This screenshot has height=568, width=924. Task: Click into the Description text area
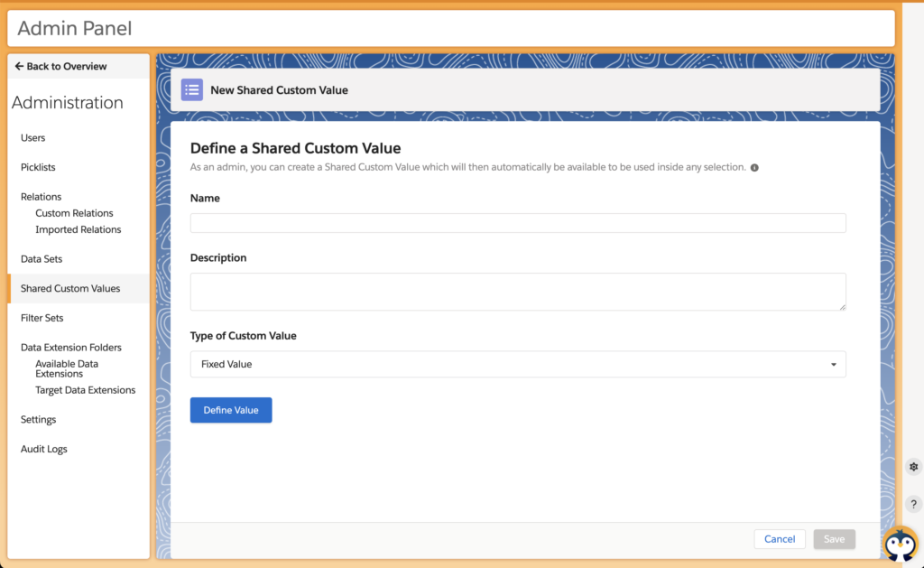pos(517,292)
